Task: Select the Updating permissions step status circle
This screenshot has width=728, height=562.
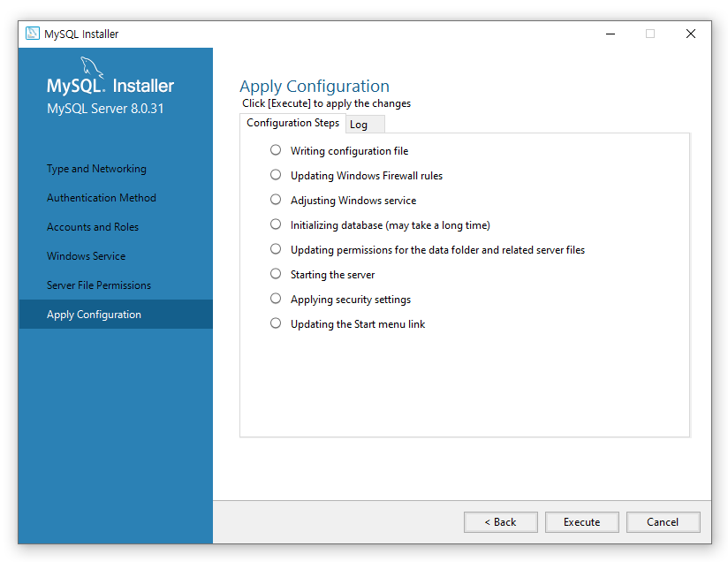Action: [276, 249]
